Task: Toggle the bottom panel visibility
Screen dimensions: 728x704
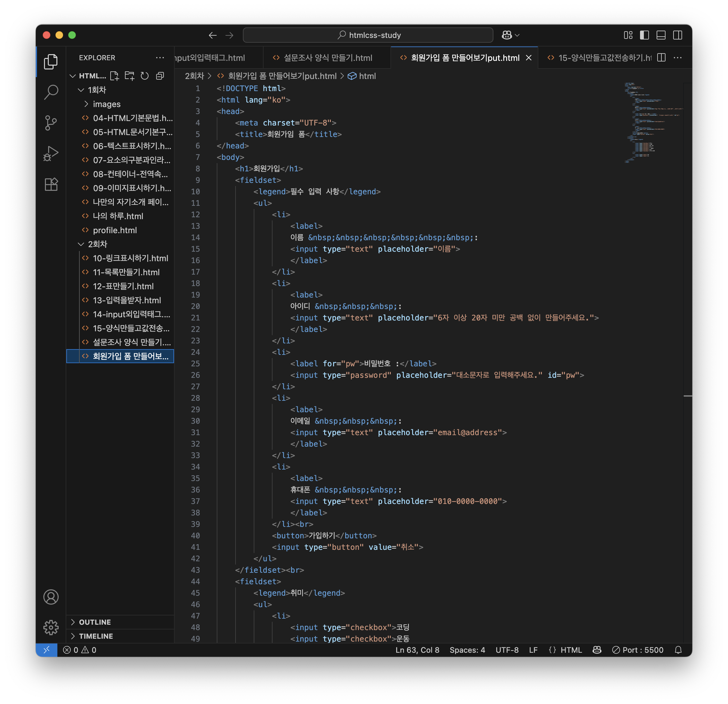Action: tap(661, 35)
